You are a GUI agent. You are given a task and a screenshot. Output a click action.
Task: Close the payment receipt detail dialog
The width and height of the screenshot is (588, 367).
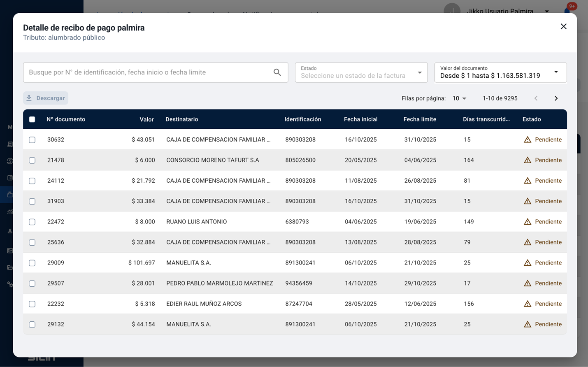pyautogui.click(x=563, y=27)
